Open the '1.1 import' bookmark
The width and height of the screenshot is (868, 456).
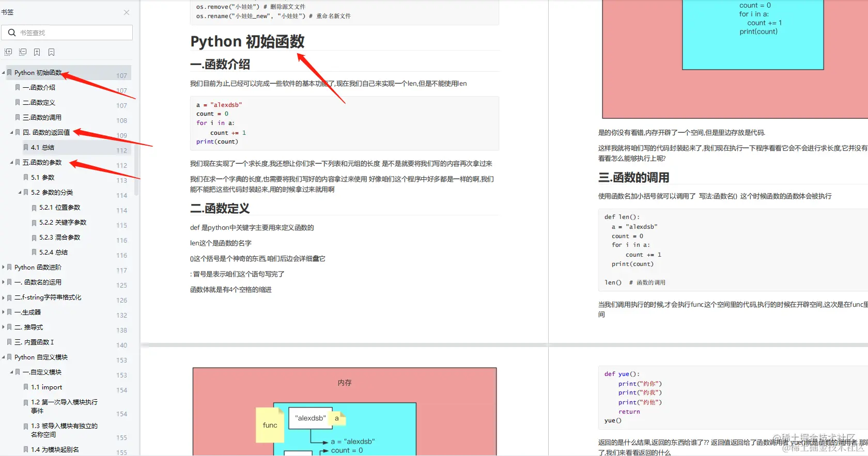[x=47, y=387]
